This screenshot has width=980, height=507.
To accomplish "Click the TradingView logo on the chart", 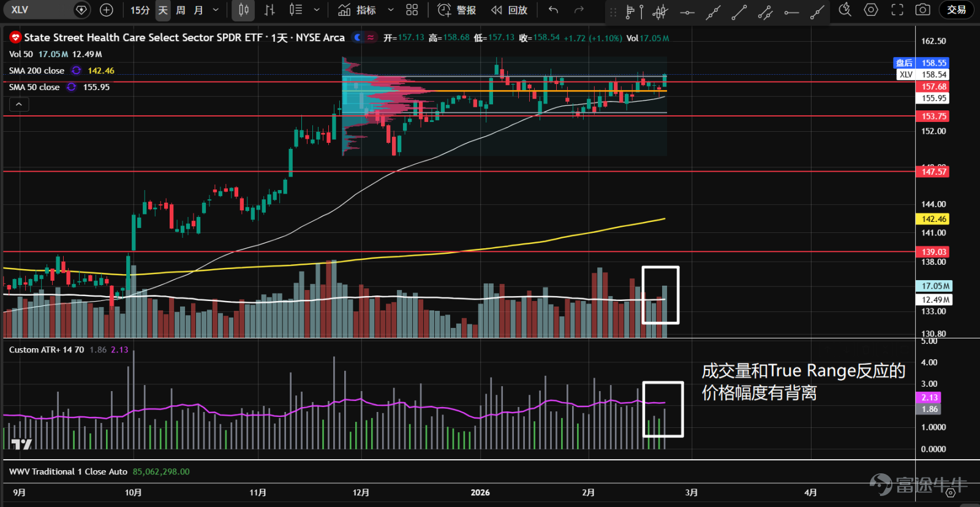I will click(21, 444).
